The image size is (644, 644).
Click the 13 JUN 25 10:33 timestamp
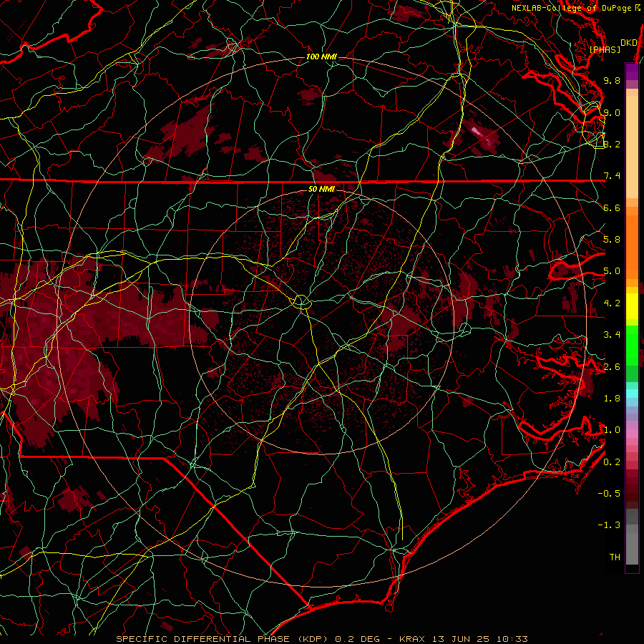coord(480,639)
